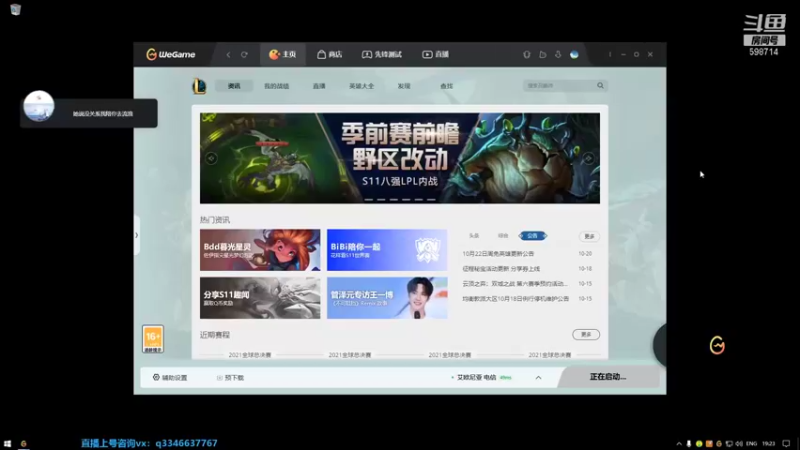Click 更多 beside news filters
The width and height of the screenshot is (800, 450).
589,236
